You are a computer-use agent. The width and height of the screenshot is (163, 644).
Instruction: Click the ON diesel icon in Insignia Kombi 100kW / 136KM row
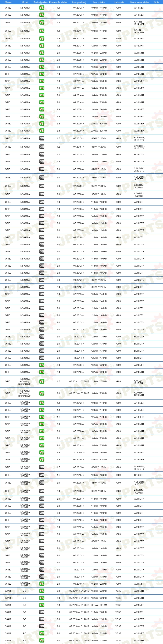pyautogui.click(x=42, y=475)
